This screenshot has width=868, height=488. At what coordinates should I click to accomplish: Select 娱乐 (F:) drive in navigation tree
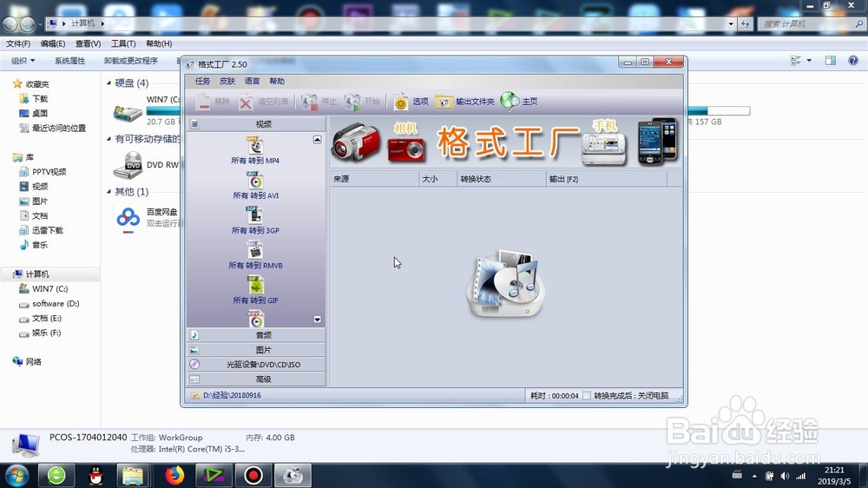click(47, 333)
